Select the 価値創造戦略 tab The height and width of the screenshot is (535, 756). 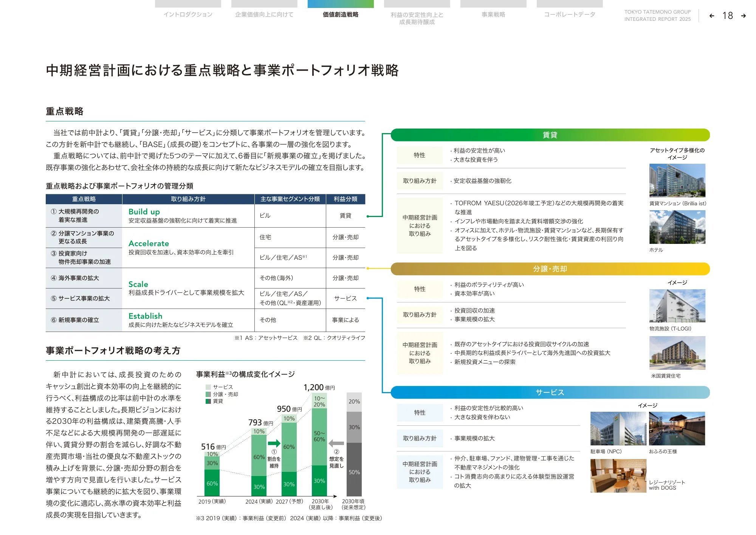tap(341, 14)
